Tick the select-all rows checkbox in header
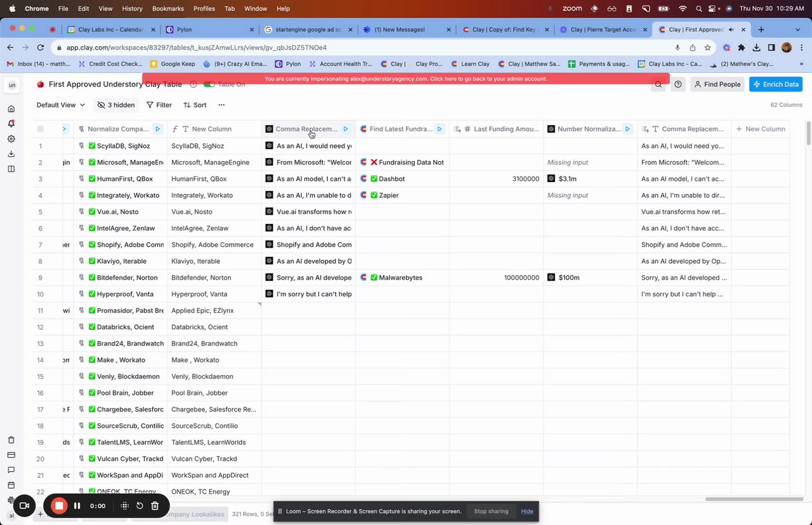This screenshot has height=525, width=812. (x=41, y=129)
